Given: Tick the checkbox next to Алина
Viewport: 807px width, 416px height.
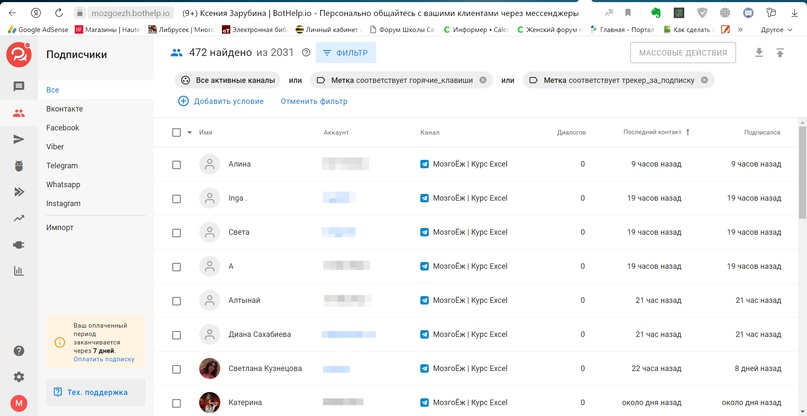Looking at the screenshot, I should 177,165.
